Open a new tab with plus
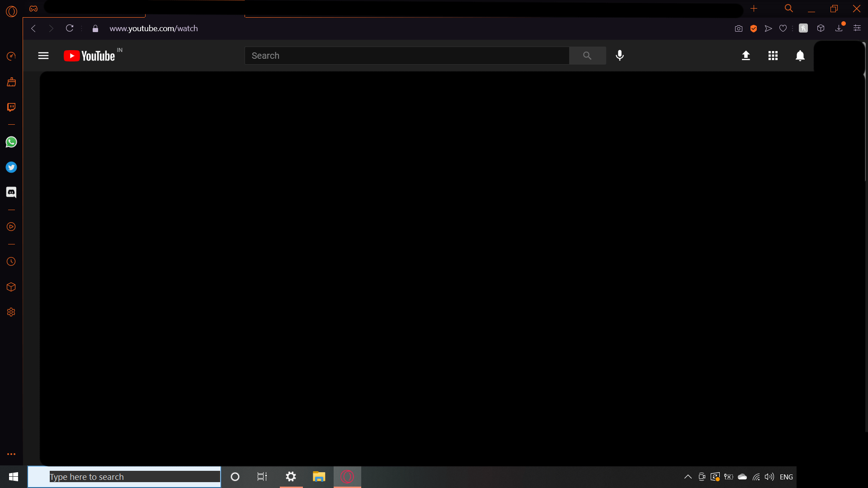The width and height of the screenshot is (868, 488). pos(754,8)
